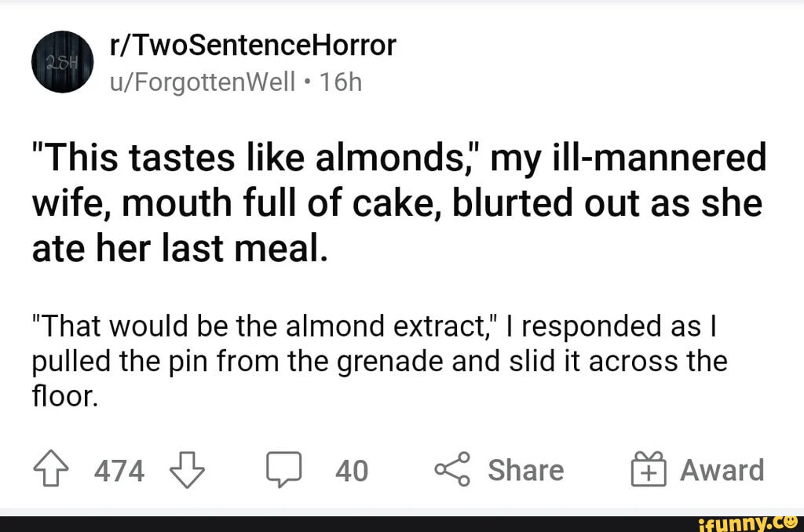Select the Award label text
Image resolution: width=804 pixels, height=532 pixels.
point(721,470)
